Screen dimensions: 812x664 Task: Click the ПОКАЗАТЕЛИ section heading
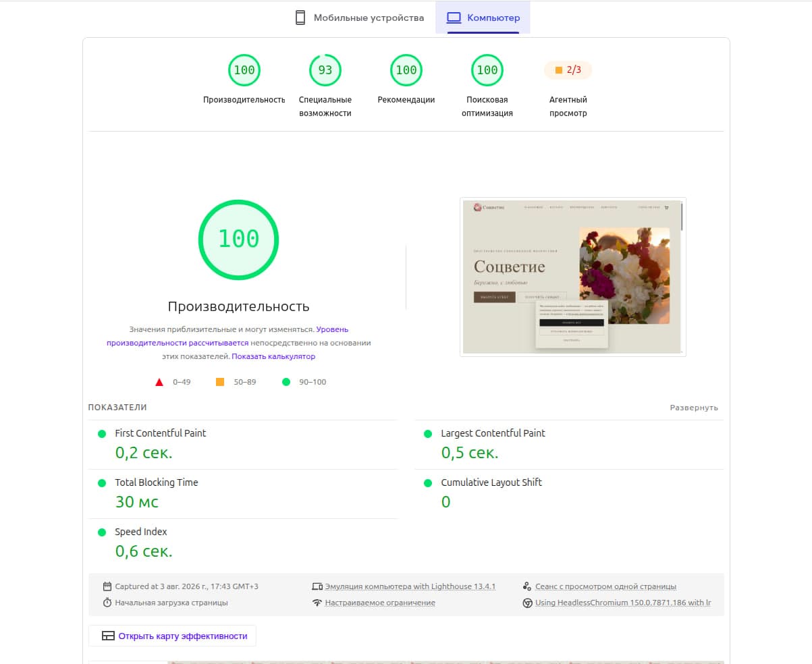117,408
